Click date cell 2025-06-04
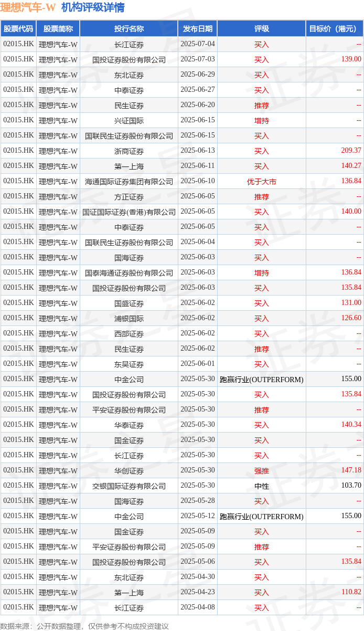The image size is (364, 631). pos(198,242)
